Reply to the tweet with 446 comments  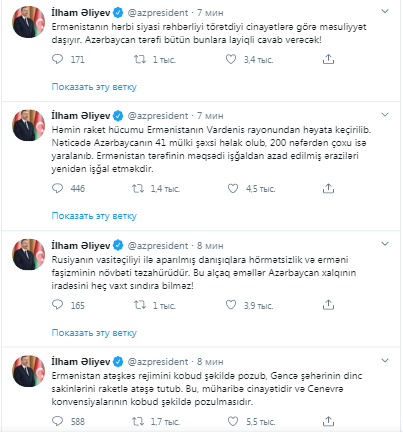click(x=57, y=189)
